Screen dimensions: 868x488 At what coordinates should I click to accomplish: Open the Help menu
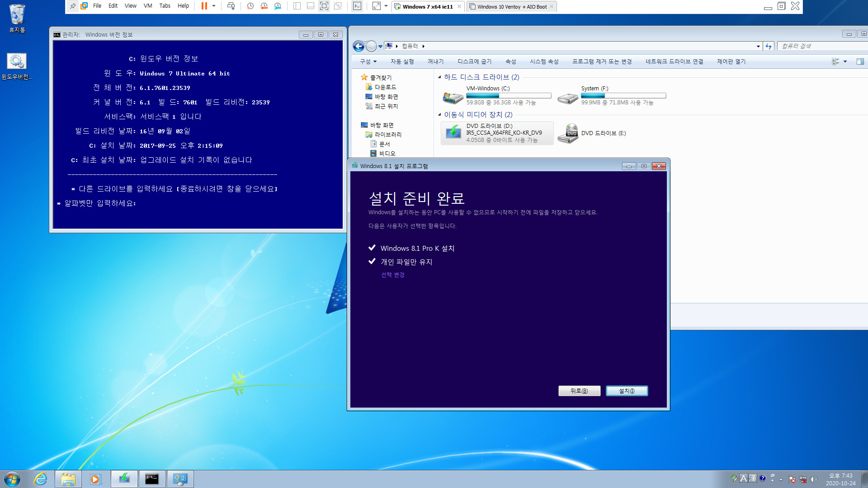(x=183, y=6)
